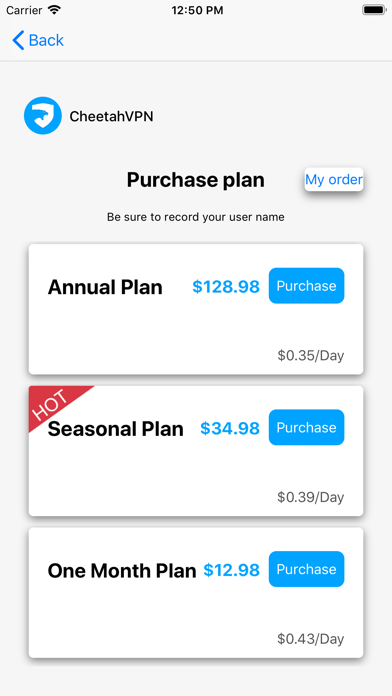
Task: Tap the CheetahVPN shield logo icon
Action: (x=43, y=116)
